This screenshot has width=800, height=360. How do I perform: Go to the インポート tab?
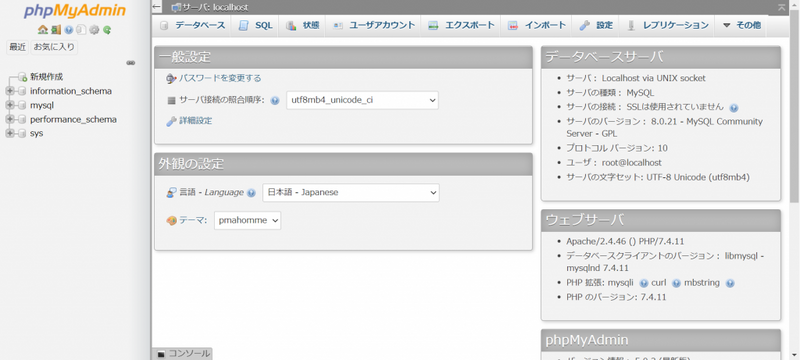tap(537, 25)
